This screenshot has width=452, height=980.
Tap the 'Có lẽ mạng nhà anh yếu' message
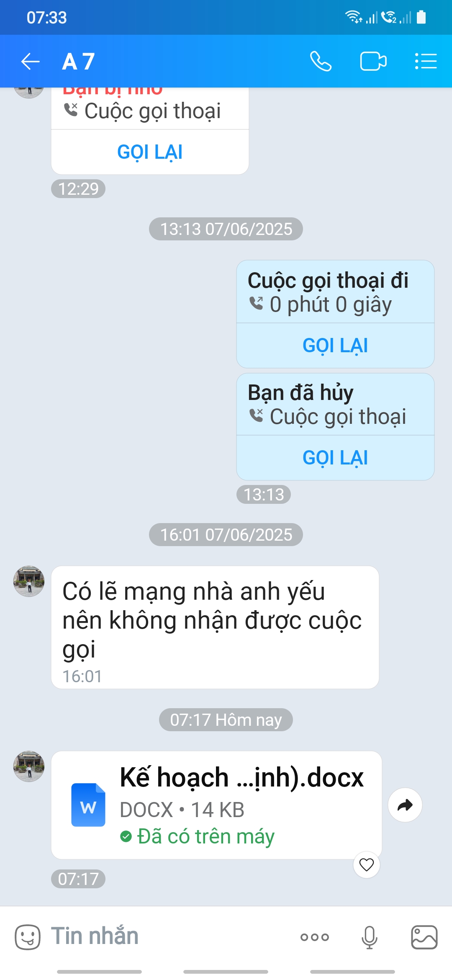click(215, 627)
